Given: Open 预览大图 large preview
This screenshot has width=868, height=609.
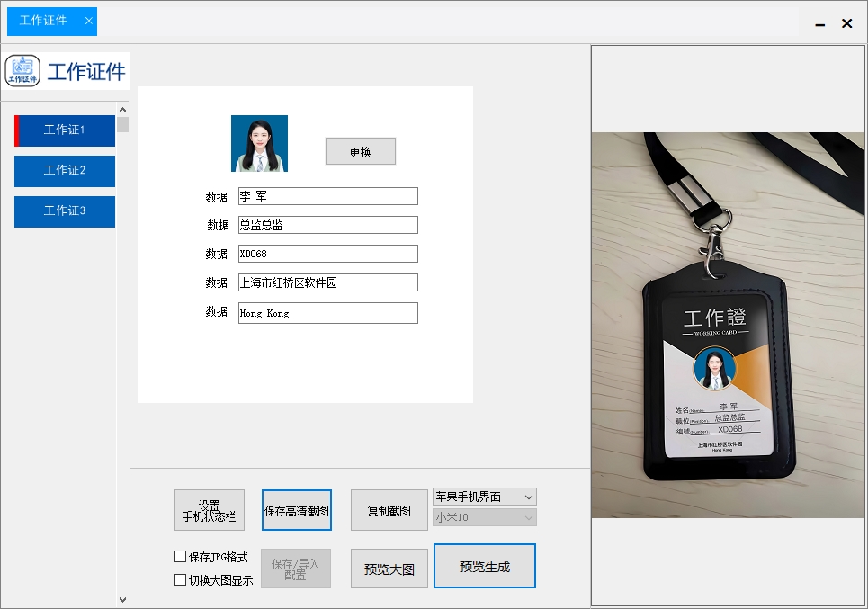Looking at the screenshot, I should coord(389,568).
